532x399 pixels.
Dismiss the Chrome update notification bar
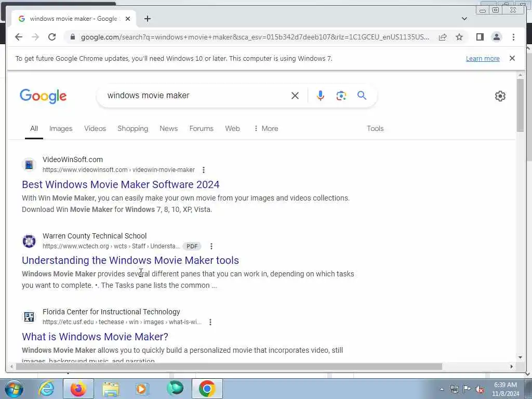512,58
